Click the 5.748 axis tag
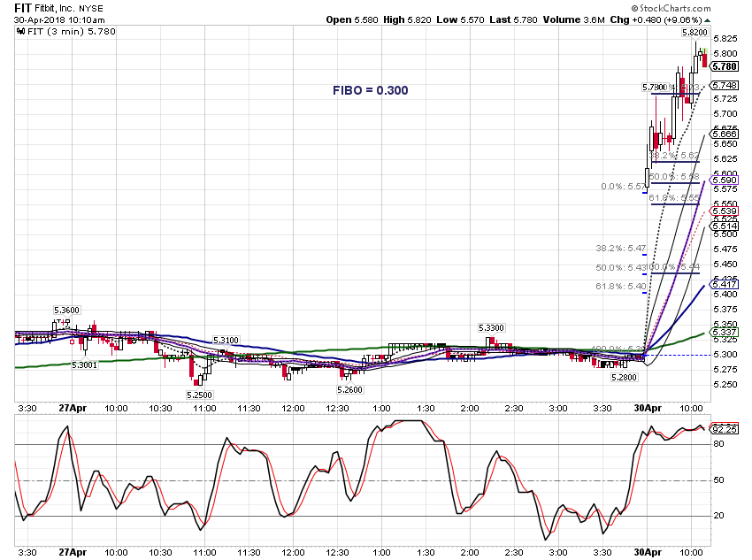Viewport: 752px width, 560px height. (725, 85)
